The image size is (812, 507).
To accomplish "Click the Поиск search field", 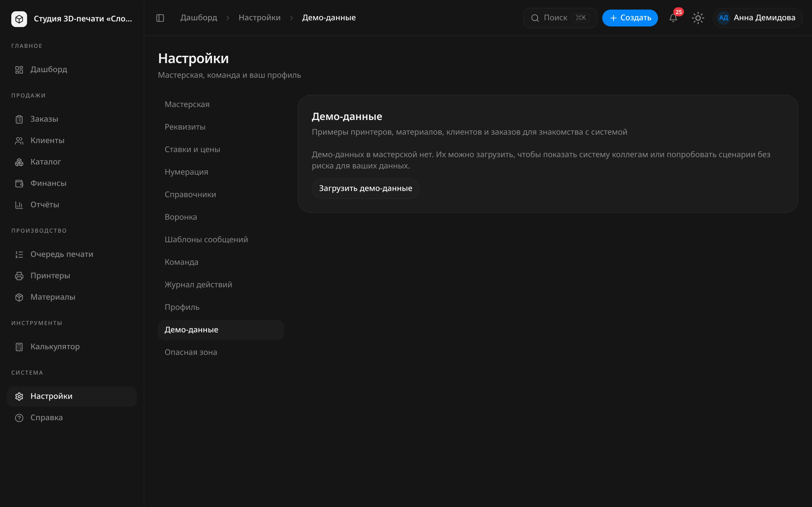I will (560, 18).
